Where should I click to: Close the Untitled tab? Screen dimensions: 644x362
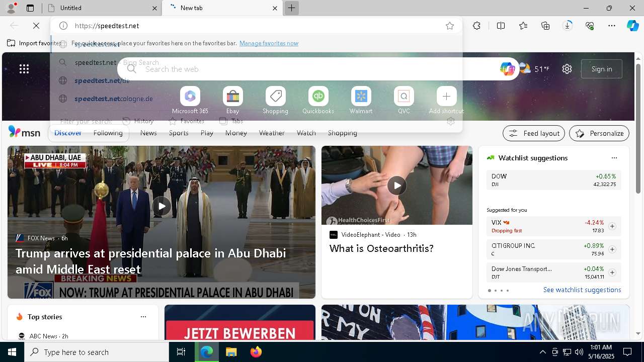[154, 8]
